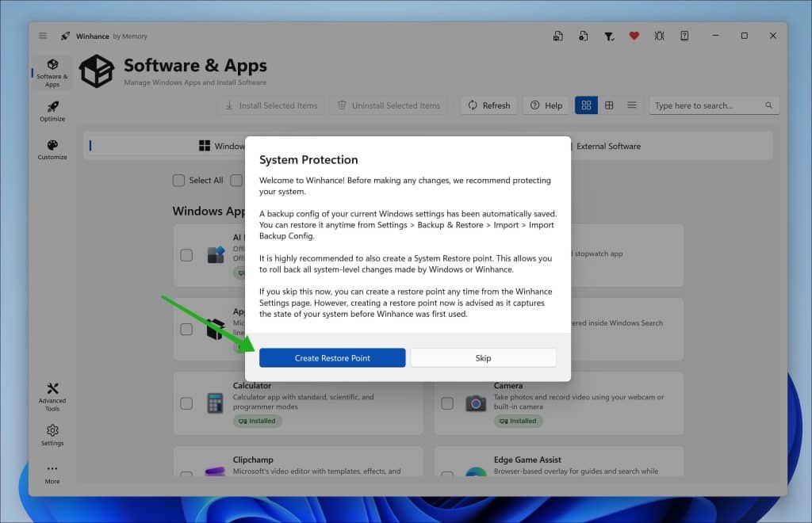Open the Optimize rocket section
Image resolution: width=812 pixels, height=523 pixels.
(52, 111)
